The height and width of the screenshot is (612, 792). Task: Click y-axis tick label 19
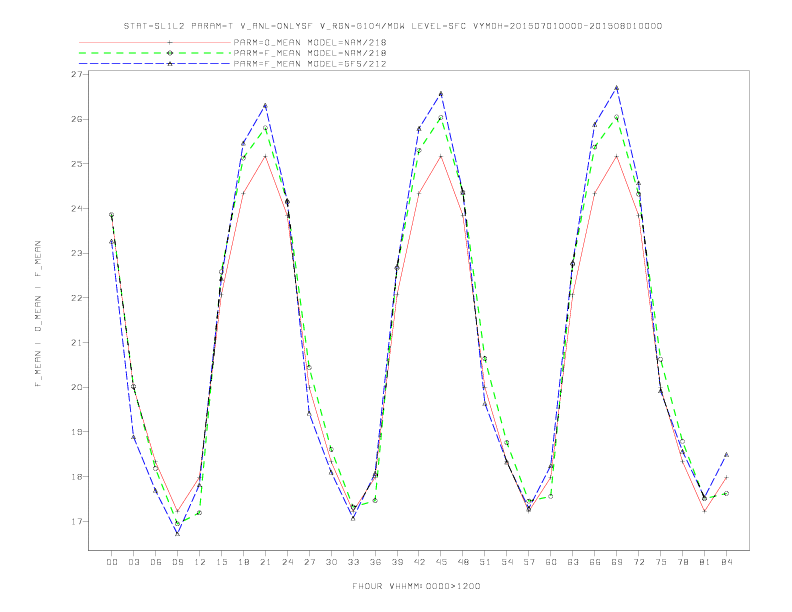(x=76, y=432)
